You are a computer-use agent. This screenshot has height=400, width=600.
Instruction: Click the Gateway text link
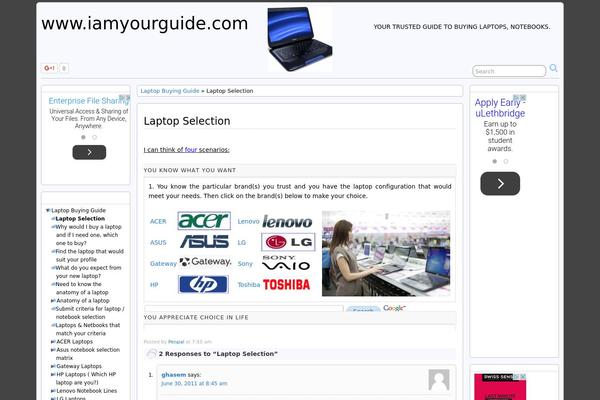click(163, 263)
